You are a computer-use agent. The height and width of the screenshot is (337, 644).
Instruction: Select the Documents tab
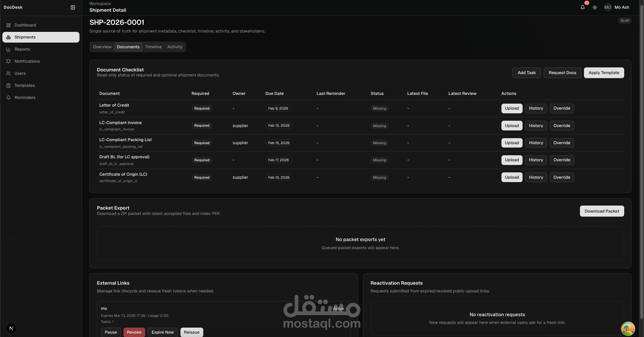tap(128, 47)
